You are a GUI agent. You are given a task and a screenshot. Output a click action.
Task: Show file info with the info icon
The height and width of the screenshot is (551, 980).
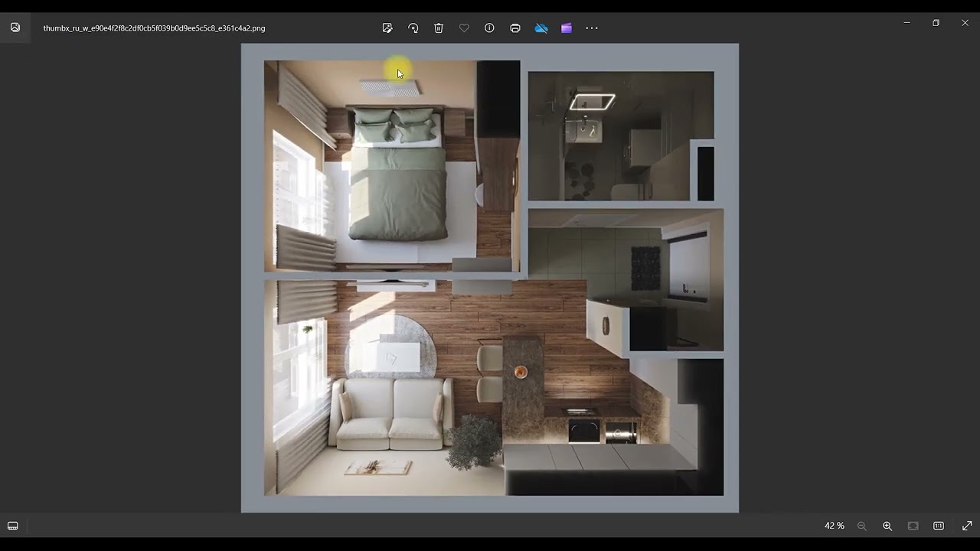click(489, 28)
